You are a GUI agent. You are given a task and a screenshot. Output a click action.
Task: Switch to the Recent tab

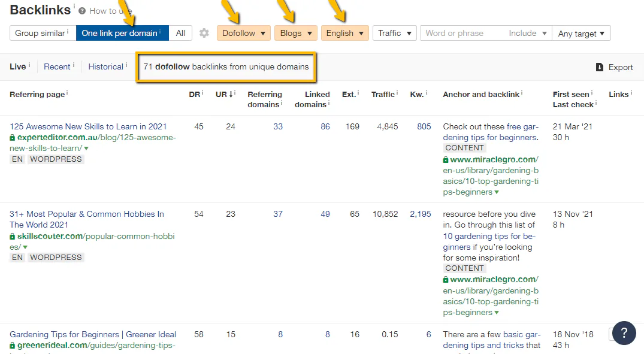[57, 66]
